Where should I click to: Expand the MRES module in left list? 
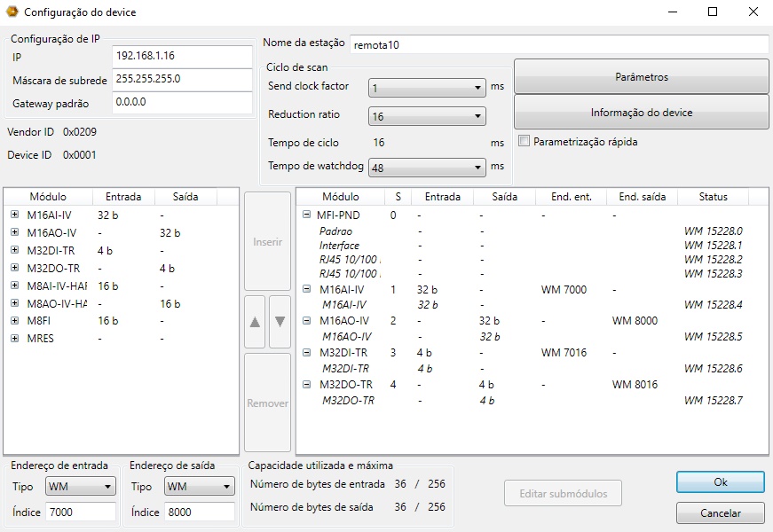(x=14, y=339)
